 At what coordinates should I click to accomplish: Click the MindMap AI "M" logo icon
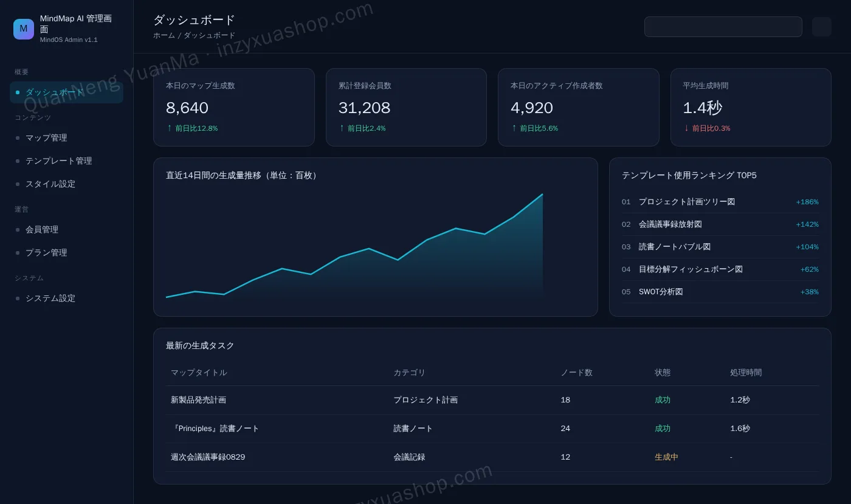pos(24,29)
